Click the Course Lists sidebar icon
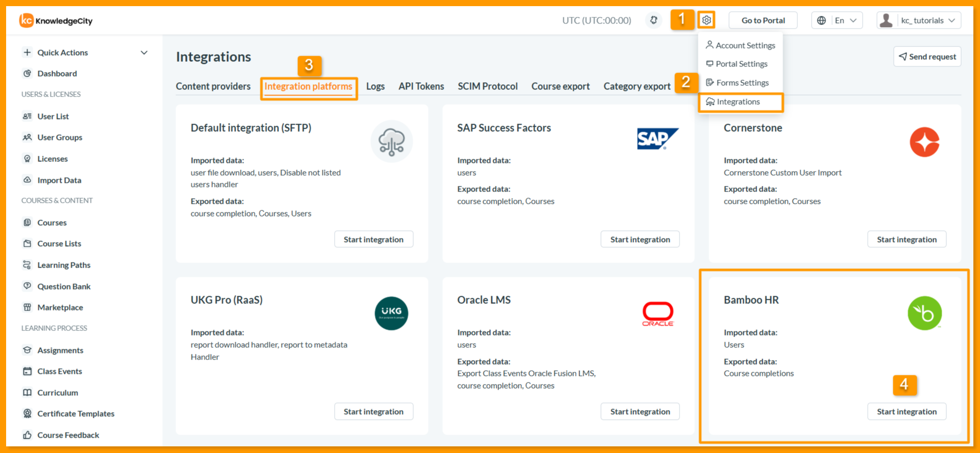The height and width of the screenshot is (453, 980). pos(28,244)
